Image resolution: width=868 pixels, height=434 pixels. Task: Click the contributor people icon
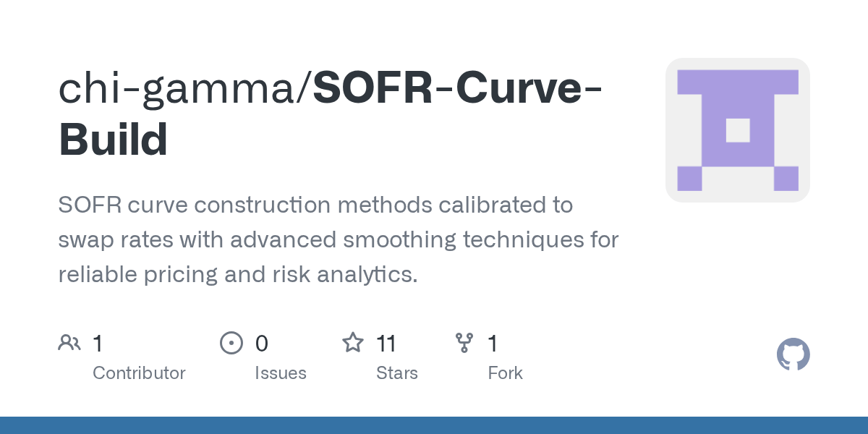pos(69,343)
